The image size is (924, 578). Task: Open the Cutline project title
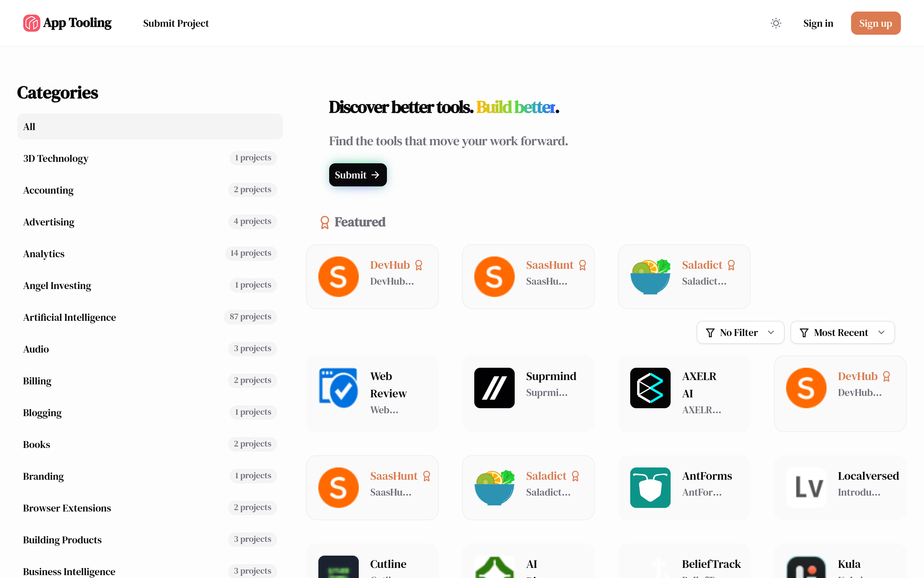tap(388, 564)
